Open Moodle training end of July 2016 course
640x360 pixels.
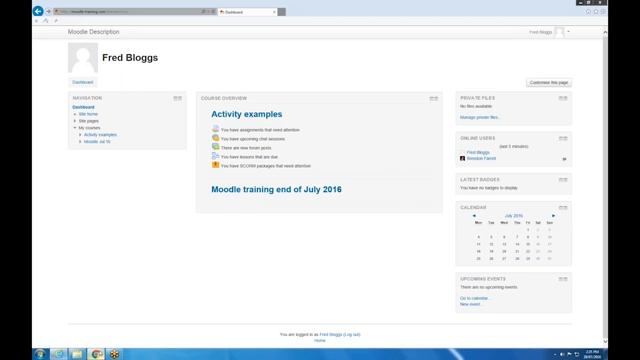click(x=276, y=189)
